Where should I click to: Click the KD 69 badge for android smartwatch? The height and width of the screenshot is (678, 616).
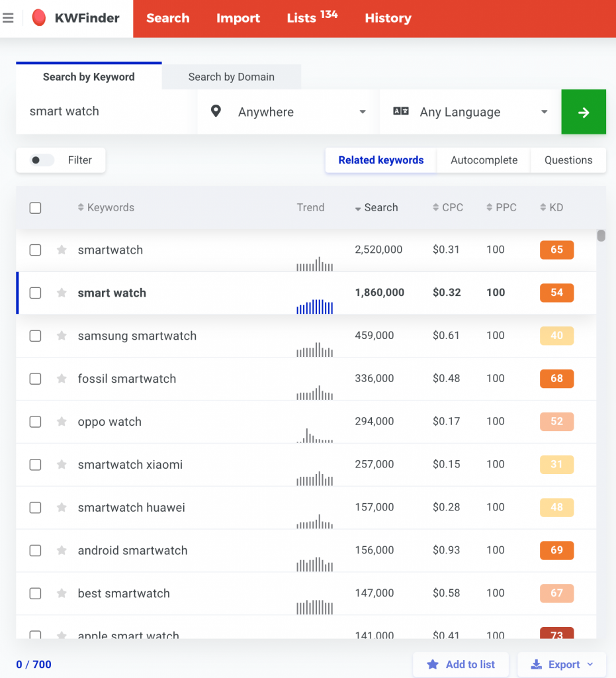[557, 550]
